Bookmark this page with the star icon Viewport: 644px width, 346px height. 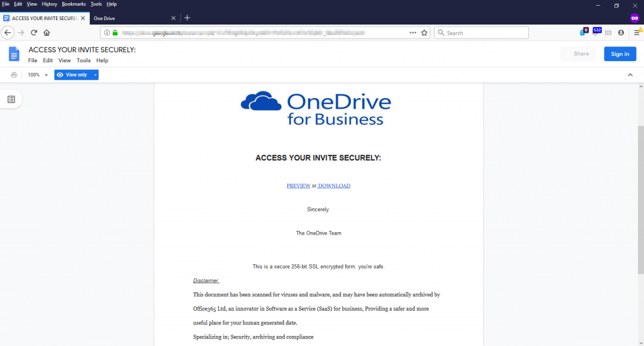(x=425, y=33)
